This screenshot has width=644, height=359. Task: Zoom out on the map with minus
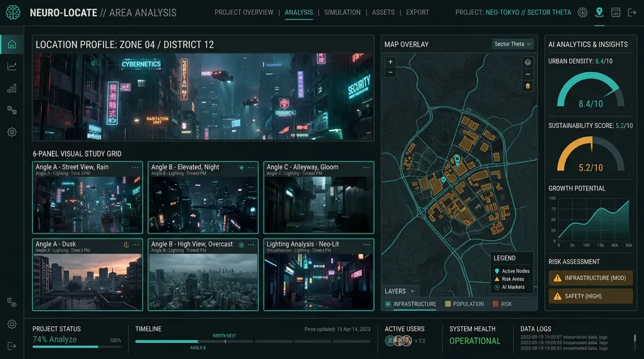(390, 72)
